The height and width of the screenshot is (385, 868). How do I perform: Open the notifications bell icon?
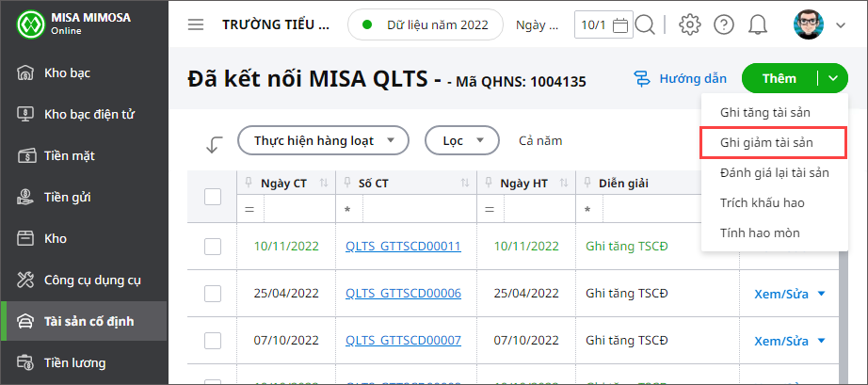click(757, 24)
